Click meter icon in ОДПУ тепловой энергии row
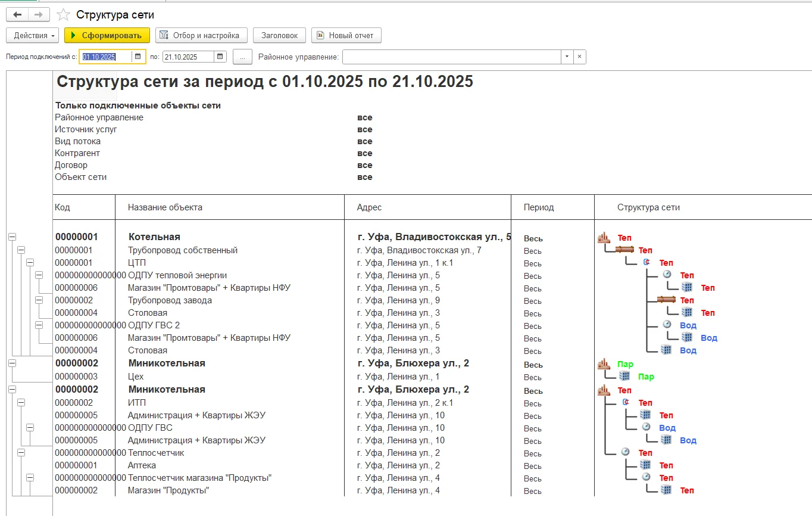Screen dimensions: 812x516 pos(667,275)
